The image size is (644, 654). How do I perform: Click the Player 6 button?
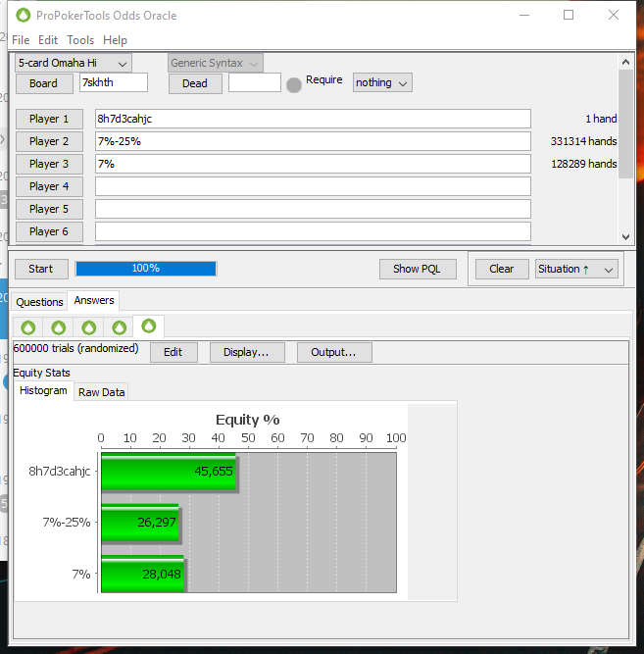click(x=49, y=231)
